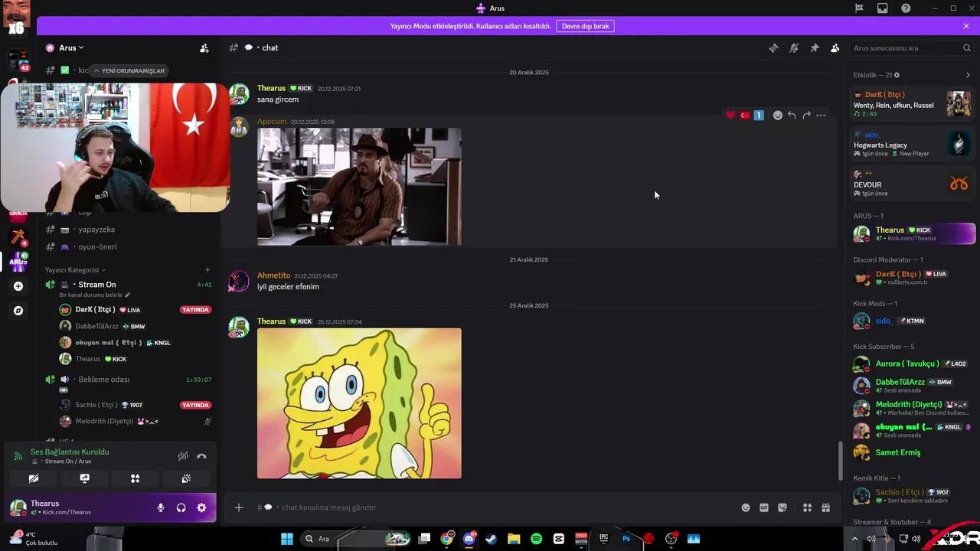Screen dimensions: 980x551
Task: Open user settings gear
Action: point(201,507)
